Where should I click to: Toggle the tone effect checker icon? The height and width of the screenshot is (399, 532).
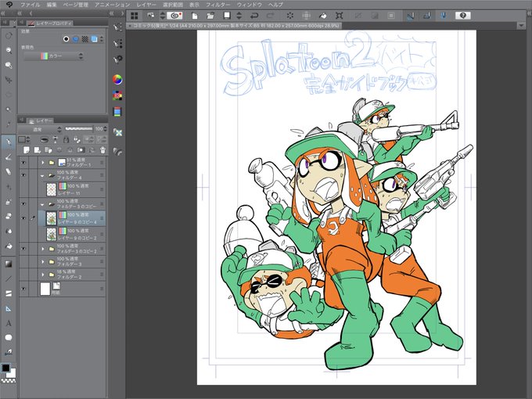click(84, 39)
